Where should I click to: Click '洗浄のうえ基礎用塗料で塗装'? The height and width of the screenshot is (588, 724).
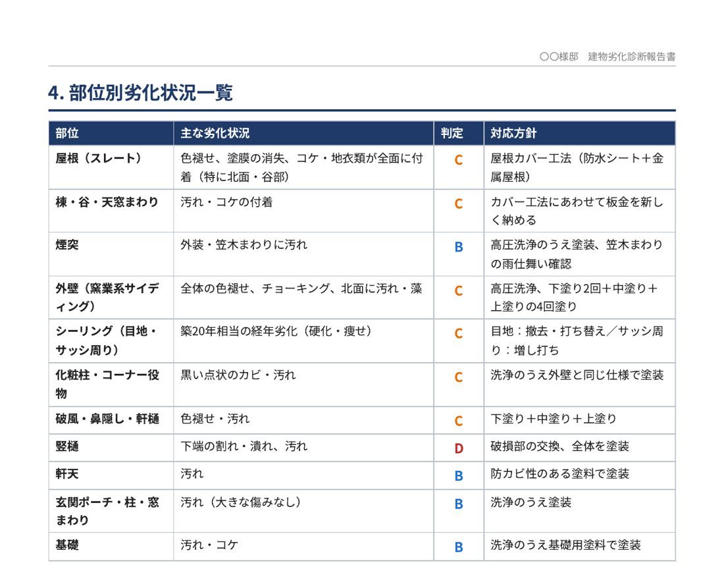coord(565,545)
